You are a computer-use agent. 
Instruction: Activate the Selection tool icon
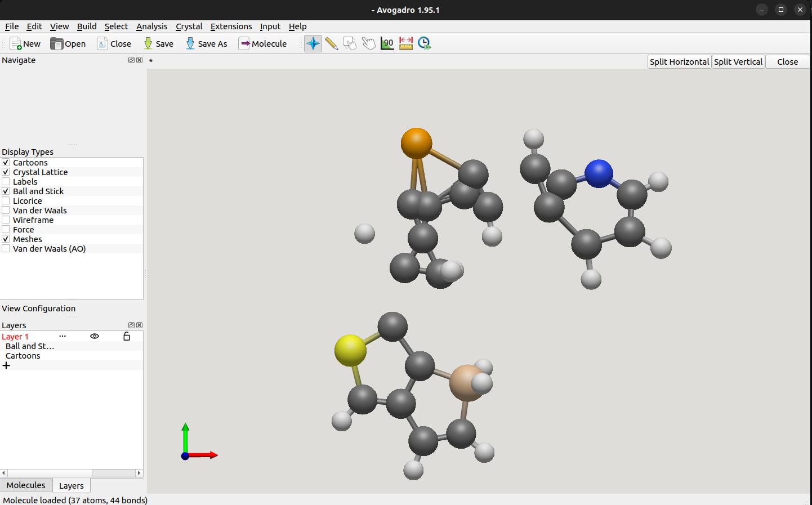[350, 43]
